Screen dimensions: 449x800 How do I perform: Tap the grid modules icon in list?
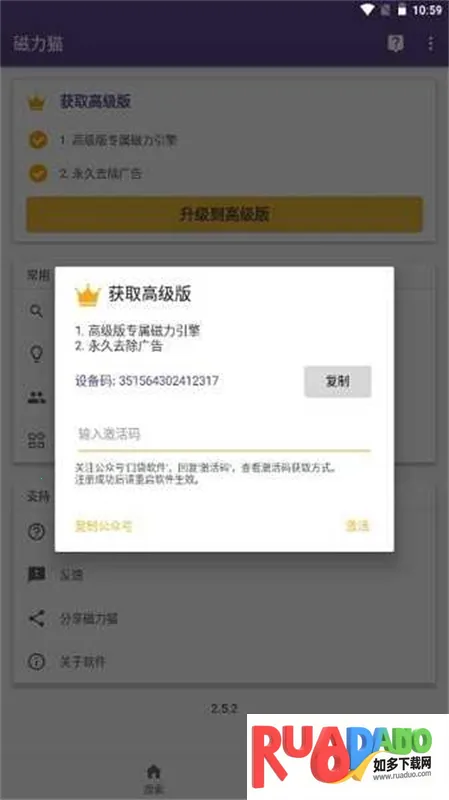pyautogui.click(x=36, y=440)
